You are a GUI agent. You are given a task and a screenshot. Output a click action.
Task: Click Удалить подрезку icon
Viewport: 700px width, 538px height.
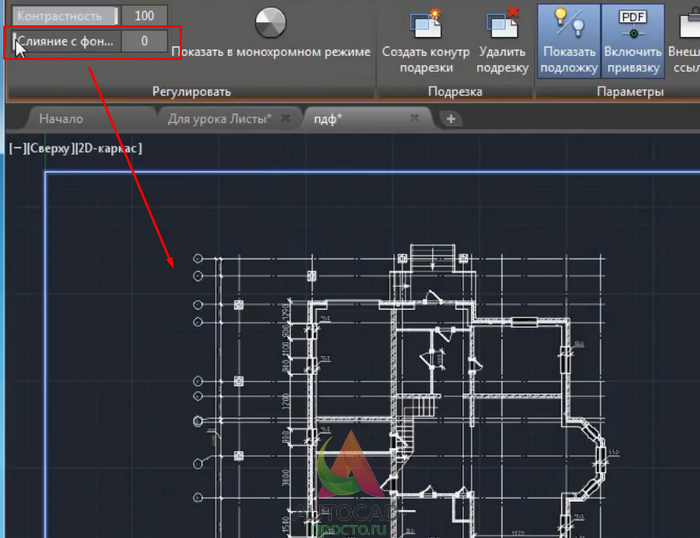pos(502,22)
